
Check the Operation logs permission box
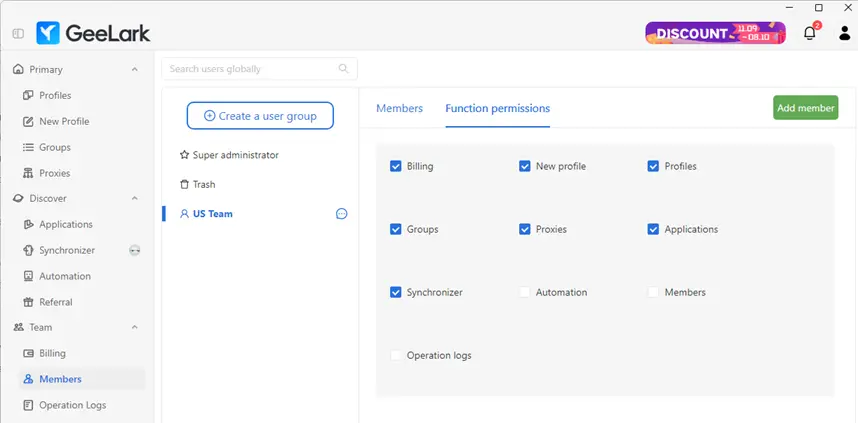pyautogui.click(x=396, y=355)
